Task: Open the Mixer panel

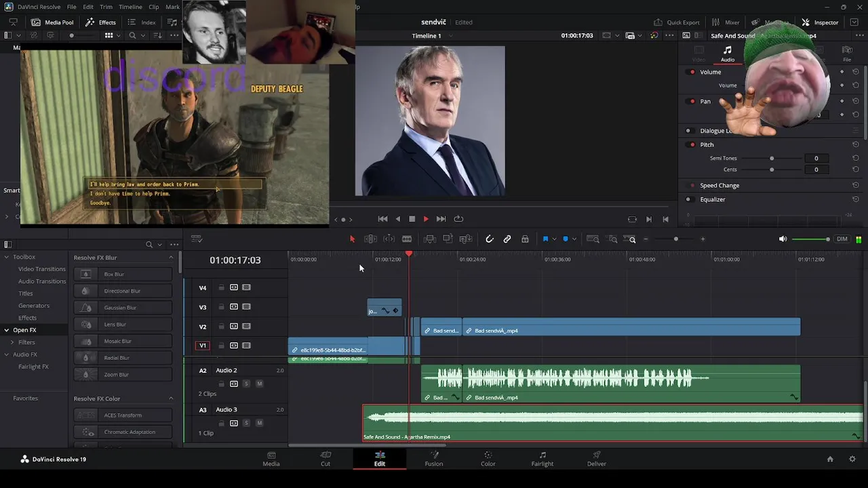Action: [x=725, y=22]
